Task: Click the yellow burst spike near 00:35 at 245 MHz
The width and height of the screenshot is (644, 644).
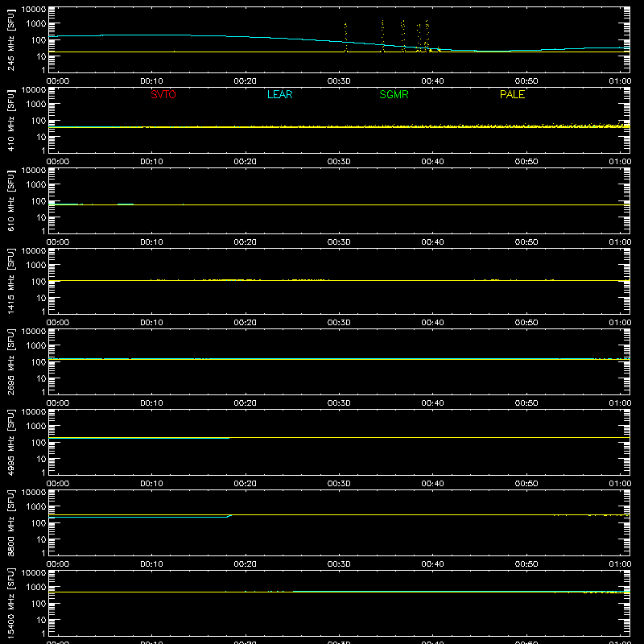Action: pyautogui.click(x=382, y=35)
